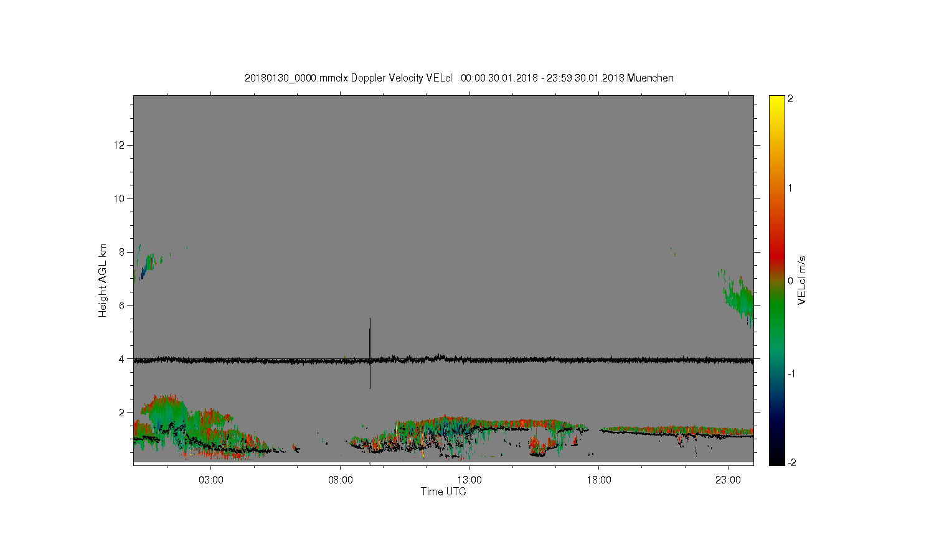Click the 'VELcl m/s' colorbar label
The height and width of the screenshot is (560, 934).
pyautogui.click(x=802, y=280)
